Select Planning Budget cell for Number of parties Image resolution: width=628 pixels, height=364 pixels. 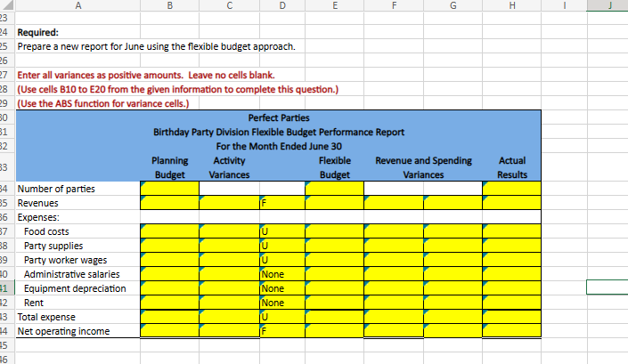tap(170, 189)
